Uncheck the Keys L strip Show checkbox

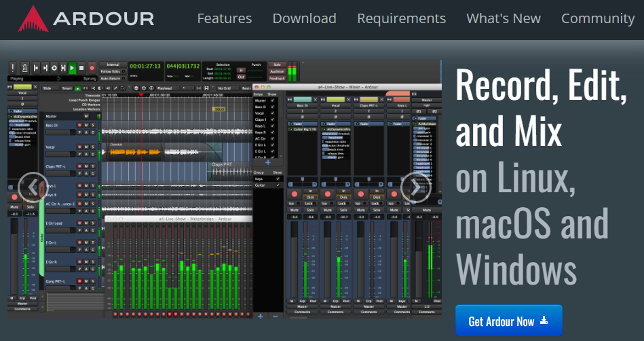click(x=272, y=126)
